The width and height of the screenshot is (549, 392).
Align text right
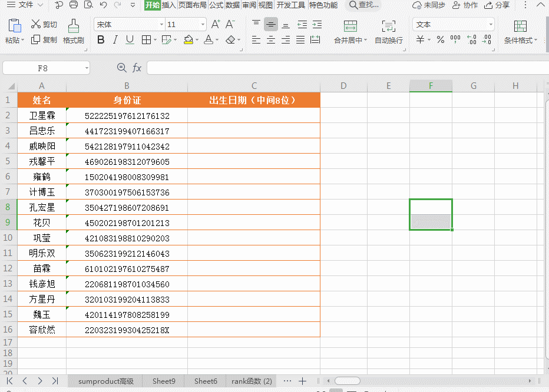tap(286, 40)
